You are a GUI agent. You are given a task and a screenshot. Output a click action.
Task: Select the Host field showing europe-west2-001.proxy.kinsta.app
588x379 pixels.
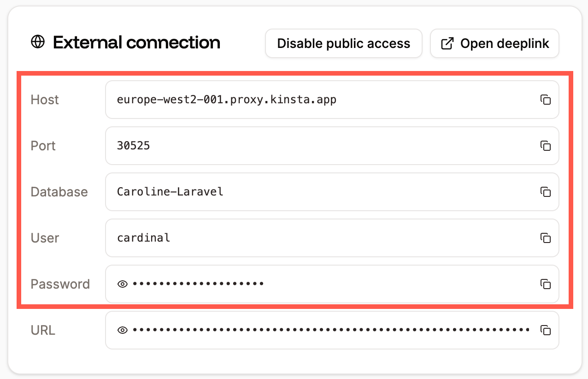tap(323, 100)
